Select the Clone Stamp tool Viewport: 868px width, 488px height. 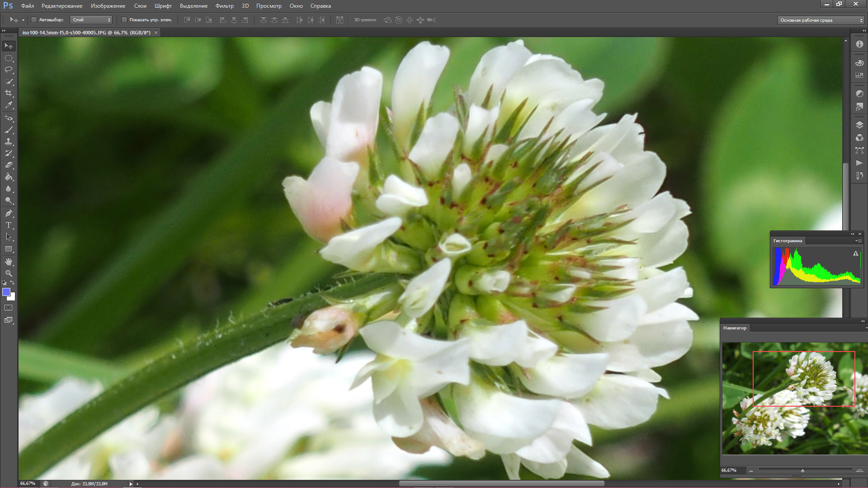(9, 141)
